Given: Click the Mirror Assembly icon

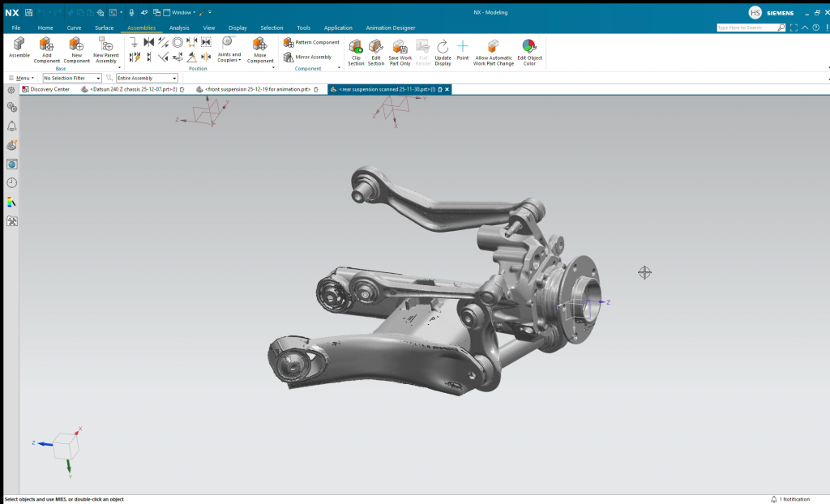Looking at the screenshot, I should pyautogui.click(x=289, y=57).
